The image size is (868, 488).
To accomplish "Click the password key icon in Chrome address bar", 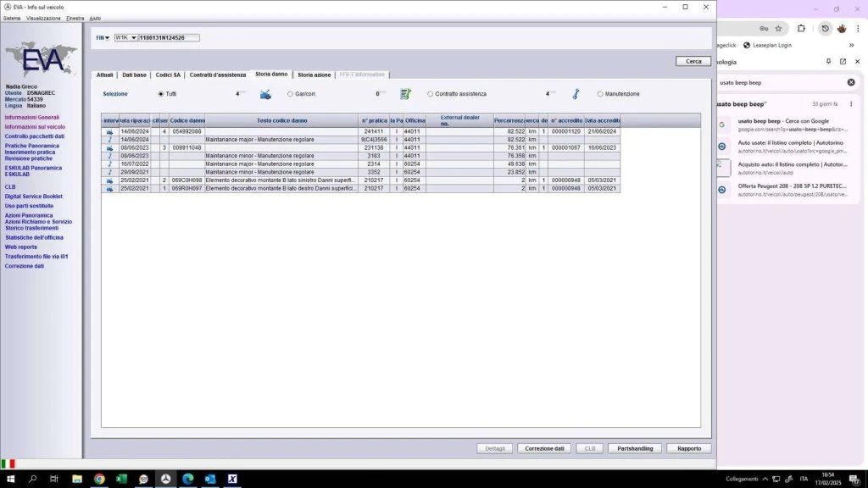I will point(764,28).
